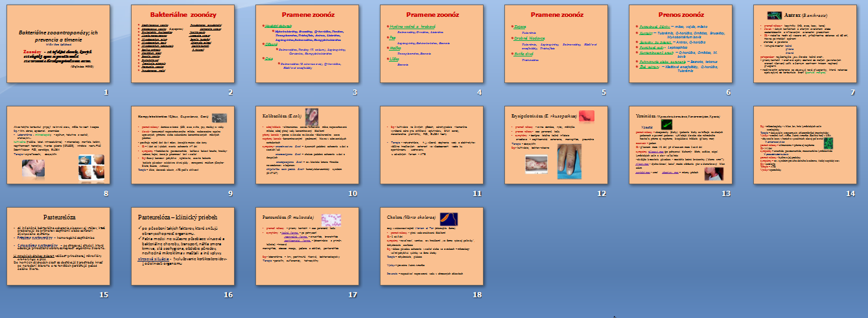The width and height of the screenshot is (868, 318).
Task: Select the 'Prenos zoonóz' slide
Action: pyautogui.click(x=682, y=43)
